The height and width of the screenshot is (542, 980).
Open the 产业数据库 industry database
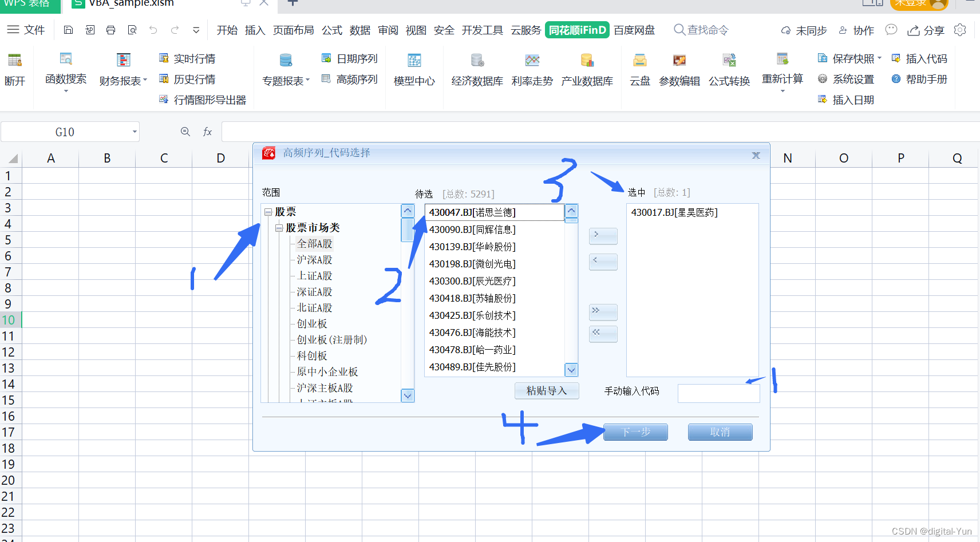(587, 70)
